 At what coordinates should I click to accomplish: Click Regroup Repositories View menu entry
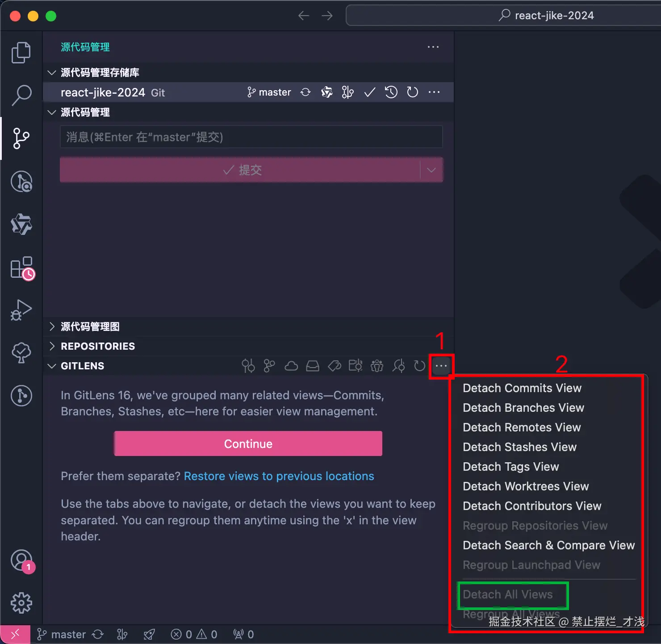(x=535, y=526)
